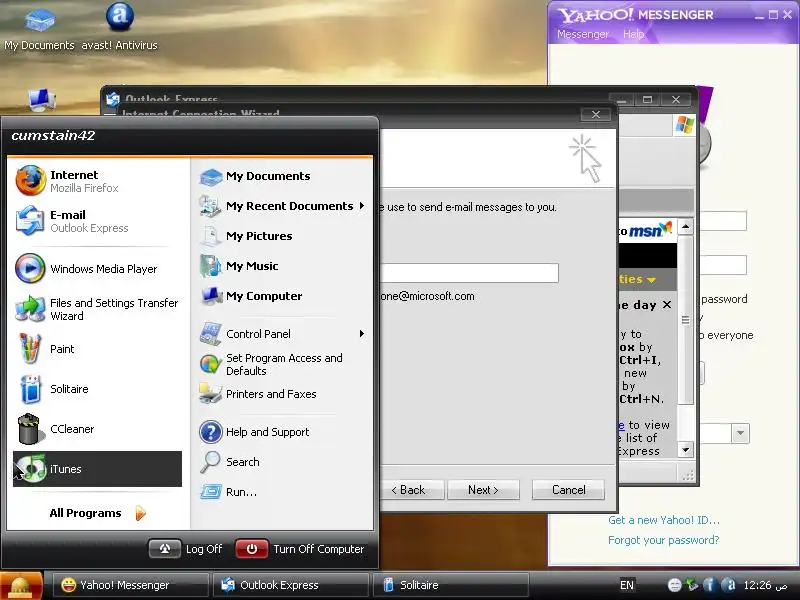The image size is (800, 600).
Task: Open My Pictures folder
Action: click(x=282, y=236)
